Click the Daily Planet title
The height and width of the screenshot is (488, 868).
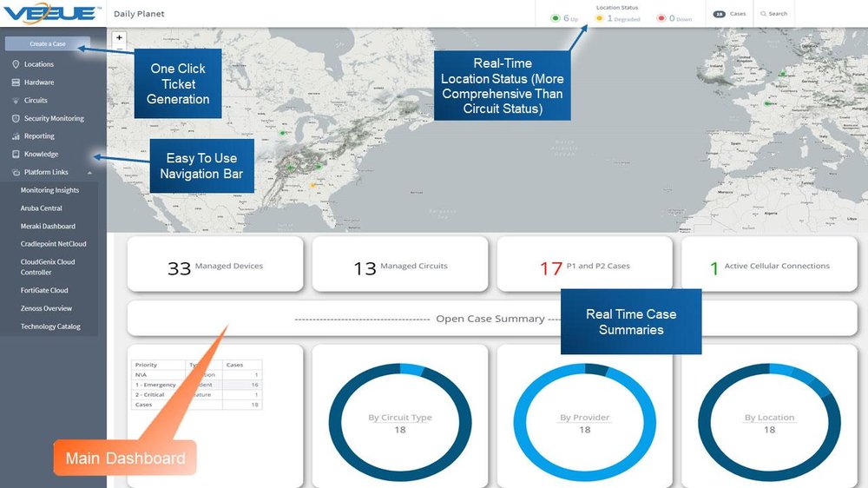pyautogui.click(x=139, y=14)
